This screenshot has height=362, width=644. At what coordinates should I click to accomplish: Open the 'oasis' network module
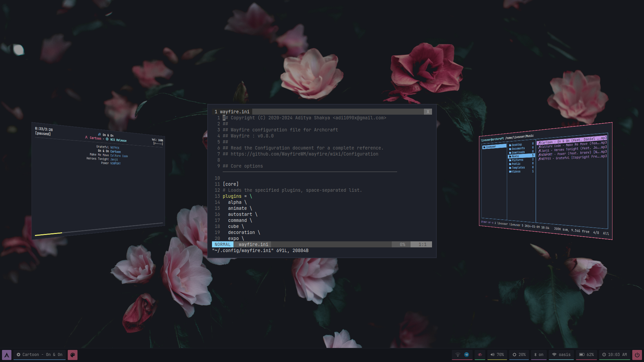tap(561, 355)
